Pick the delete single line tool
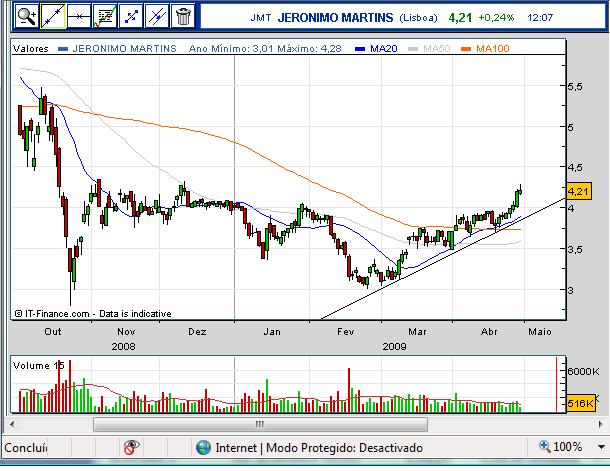 point(157,16)
